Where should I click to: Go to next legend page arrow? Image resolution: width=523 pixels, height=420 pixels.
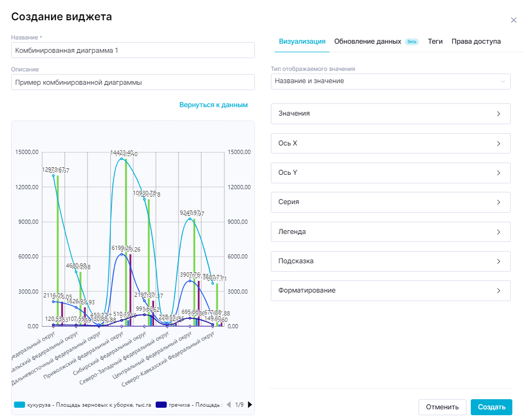click(250, 405)
